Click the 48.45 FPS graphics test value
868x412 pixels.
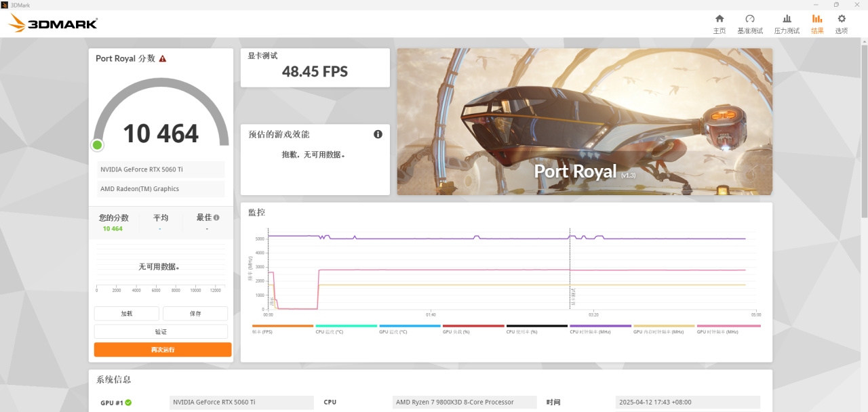(315, 71)
